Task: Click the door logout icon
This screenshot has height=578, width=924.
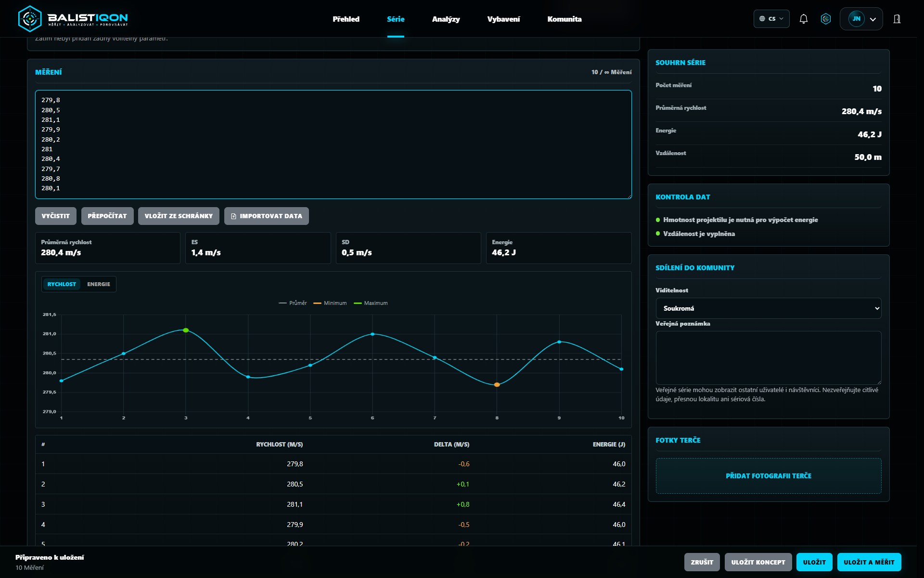Action: (x=897, y=19)
